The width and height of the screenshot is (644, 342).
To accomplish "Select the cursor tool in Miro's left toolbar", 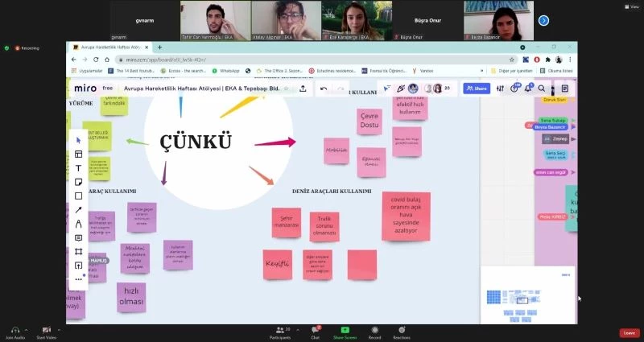I will point(78,140).
